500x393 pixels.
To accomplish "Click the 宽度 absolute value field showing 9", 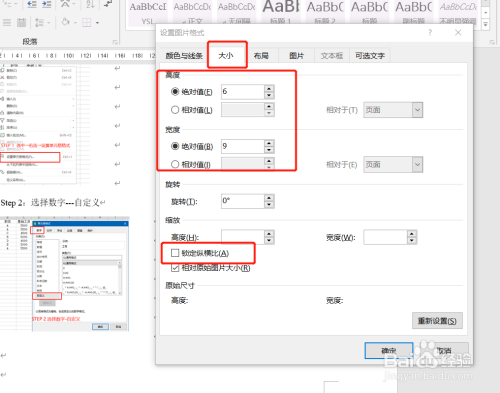I will [x=243, y=146].
